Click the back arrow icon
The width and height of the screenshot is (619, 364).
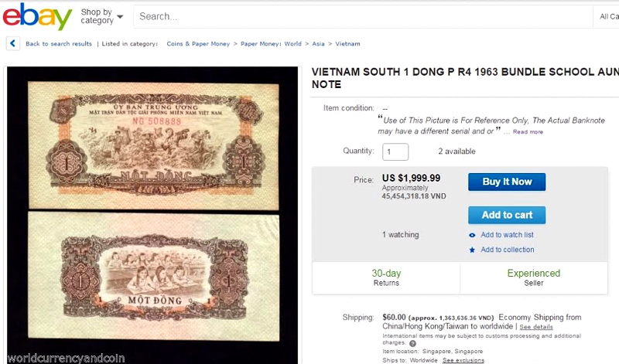click(x=13, y=44)
